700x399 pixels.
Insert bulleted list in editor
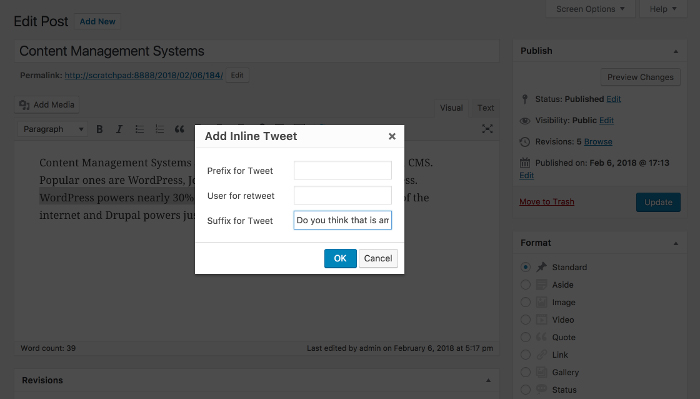[139, 129]
